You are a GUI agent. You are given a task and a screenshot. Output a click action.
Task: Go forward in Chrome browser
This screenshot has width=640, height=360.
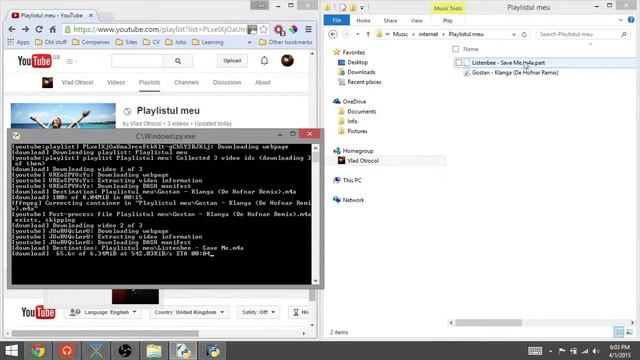click(x=25, y=29)
